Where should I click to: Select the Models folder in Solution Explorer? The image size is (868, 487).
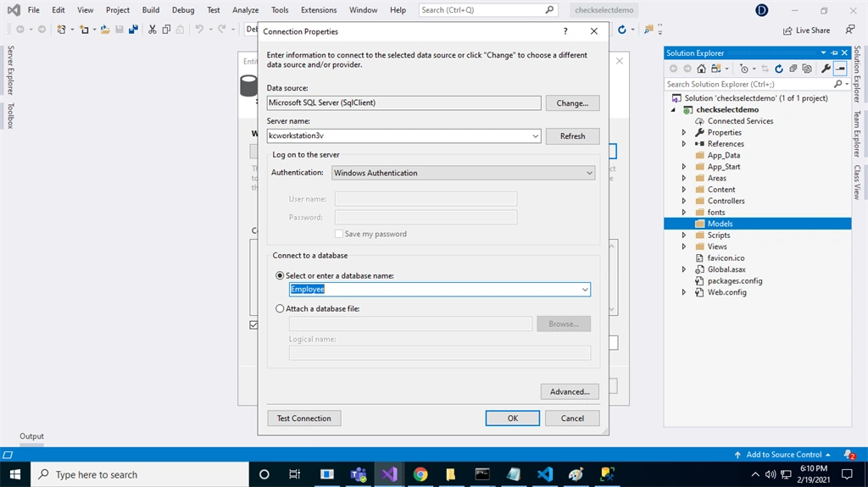click(757, 224)
